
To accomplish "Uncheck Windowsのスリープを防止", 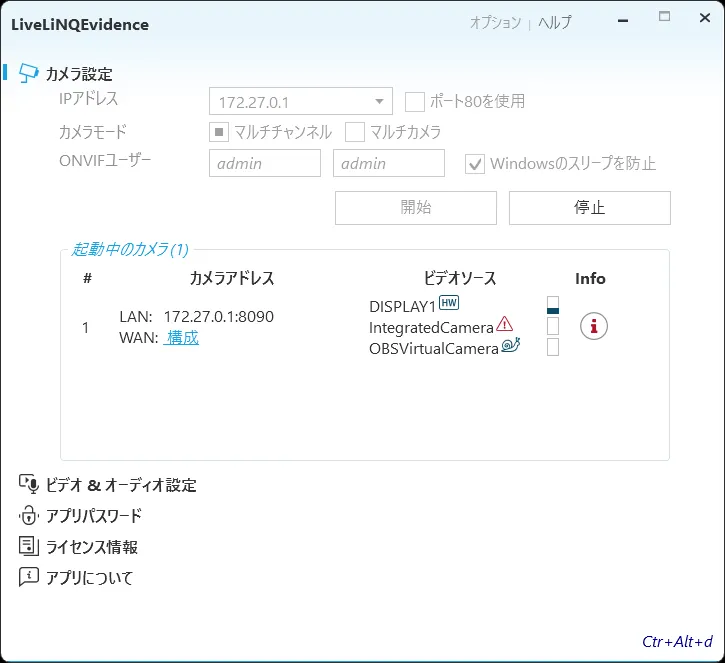I will pos(475,164).
